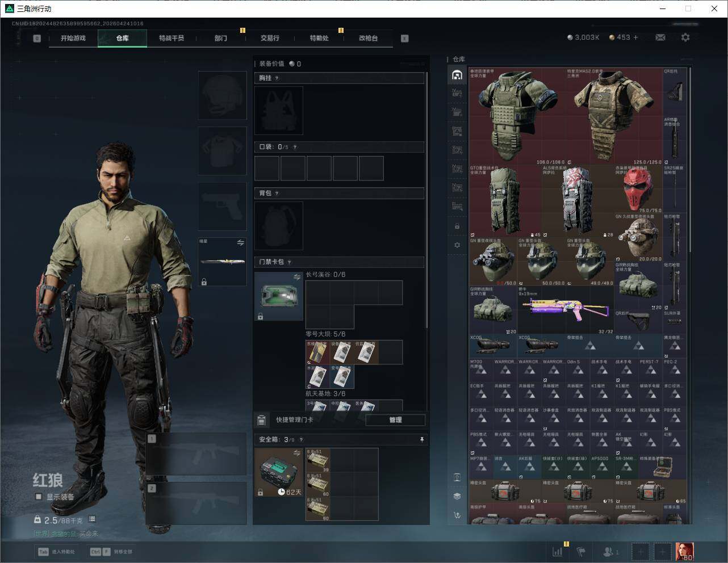This screenshot has height=563, width=728.
Task: Select the main warehouse tab icon
Action: pos(457,75)
